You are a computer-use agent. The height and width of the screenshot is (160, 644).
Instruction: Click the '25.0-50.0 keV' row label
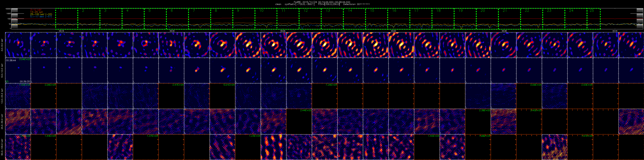point(2,122)
